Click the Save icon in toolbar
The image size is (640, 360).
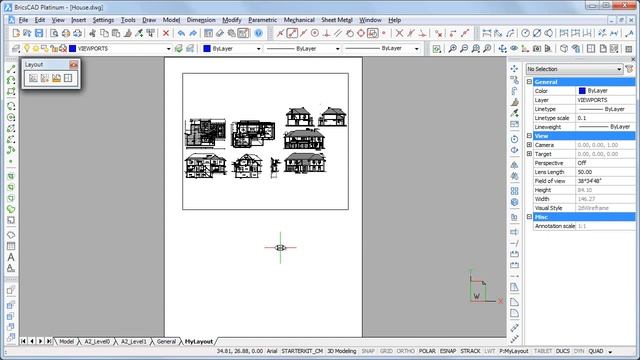tap(39, 33)
